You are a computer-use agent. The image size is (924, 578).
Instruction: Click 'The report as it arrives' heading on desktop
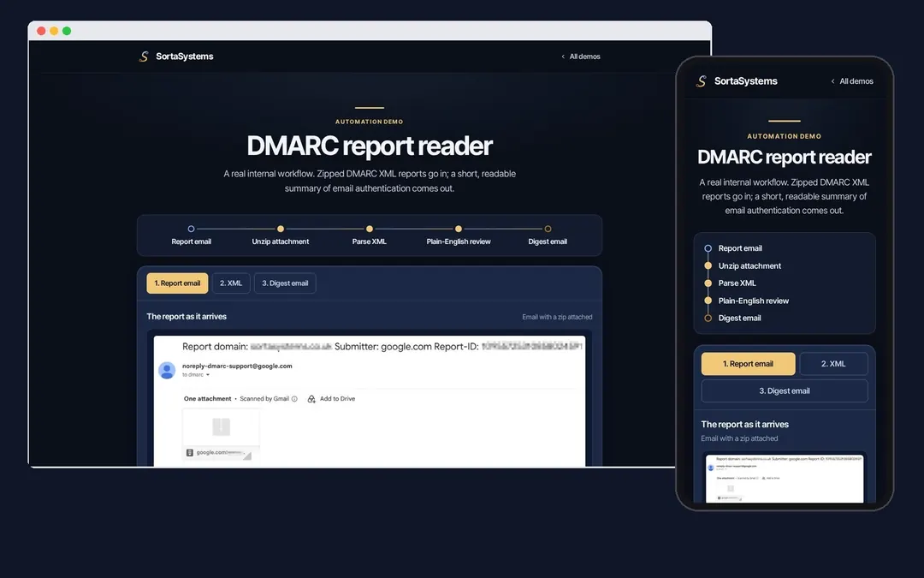click(x=187, y=317)
